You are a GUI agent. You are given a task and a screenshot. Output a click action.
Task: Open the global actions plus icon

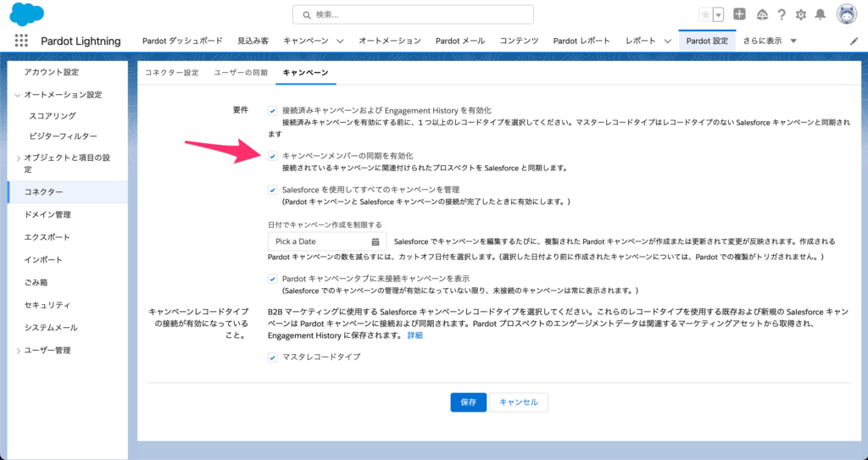pyautogui.click(x=739, y=14)
